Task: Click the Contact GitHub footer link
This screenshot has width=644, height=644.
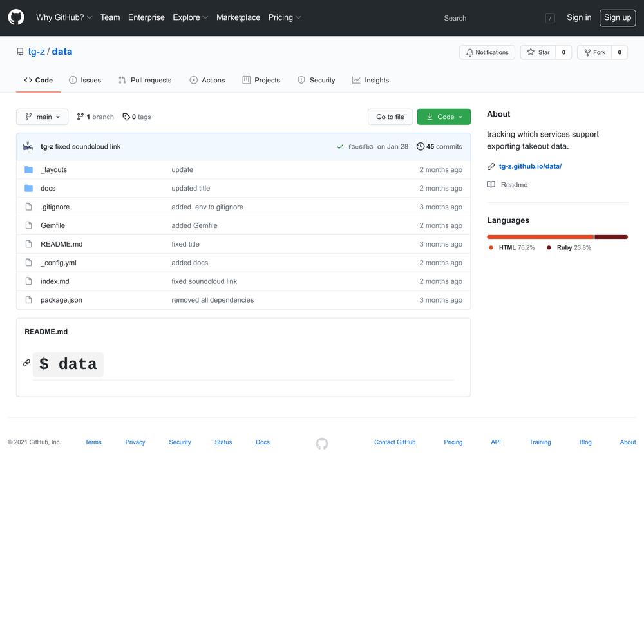Action: click(x=395, y=442)
